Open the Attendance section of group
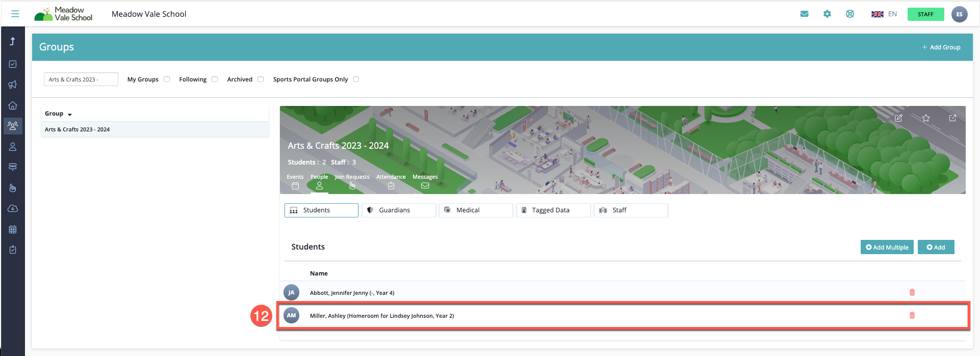The image size is (980, 356). click(x=391, y=181)
